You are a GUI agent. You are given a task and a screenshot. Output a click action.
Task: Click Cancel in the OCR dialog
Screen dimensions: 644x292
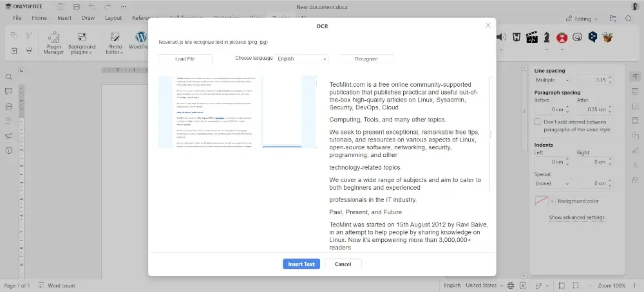(x=343, y=264)
